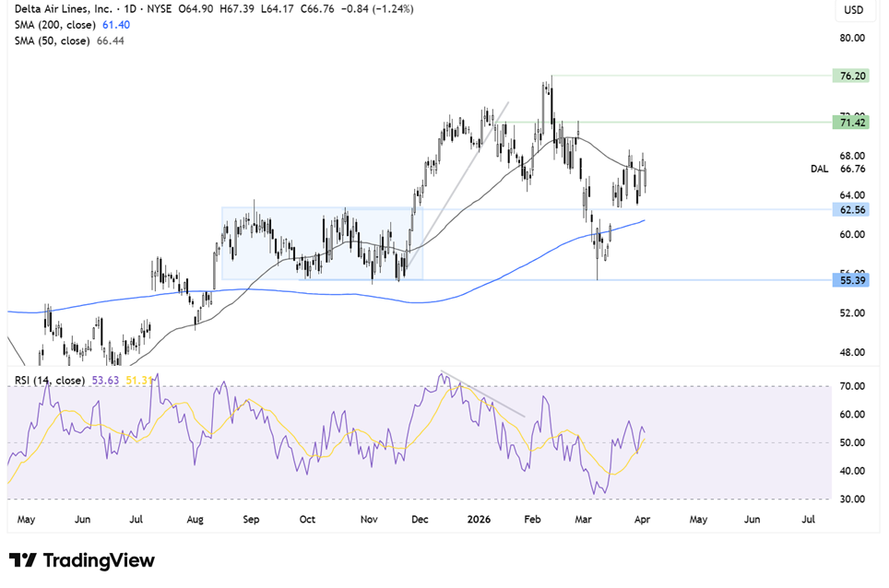Screen dimensions: 889x588
Task: Click the SMA 200 value 61.40
Action: click(116, 25)
